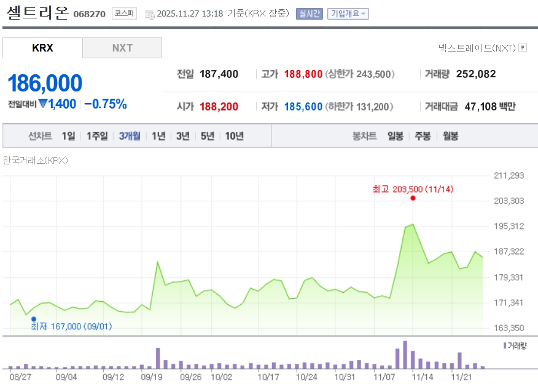Open the 월봉 monthly candle chart
538x392 pixels.
pyautogui.click(x=450, y=136)
